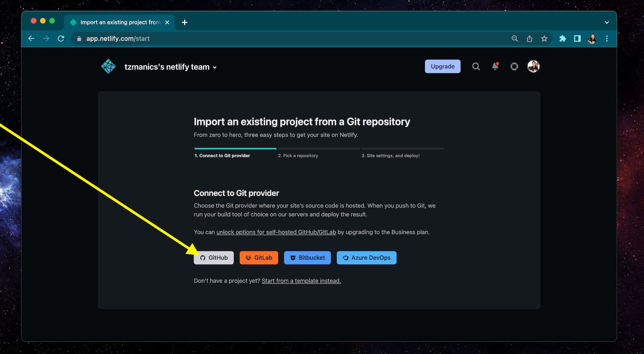The width and height of the screenshot is (644, 354).
Task: Open notifications bell icon
Action: pos(495,66)
